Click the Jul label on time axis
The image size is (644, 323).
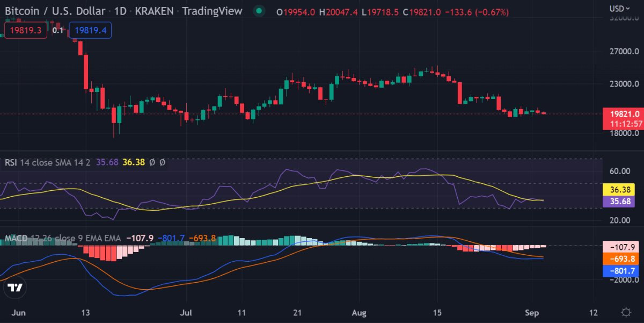coord(187,312)
